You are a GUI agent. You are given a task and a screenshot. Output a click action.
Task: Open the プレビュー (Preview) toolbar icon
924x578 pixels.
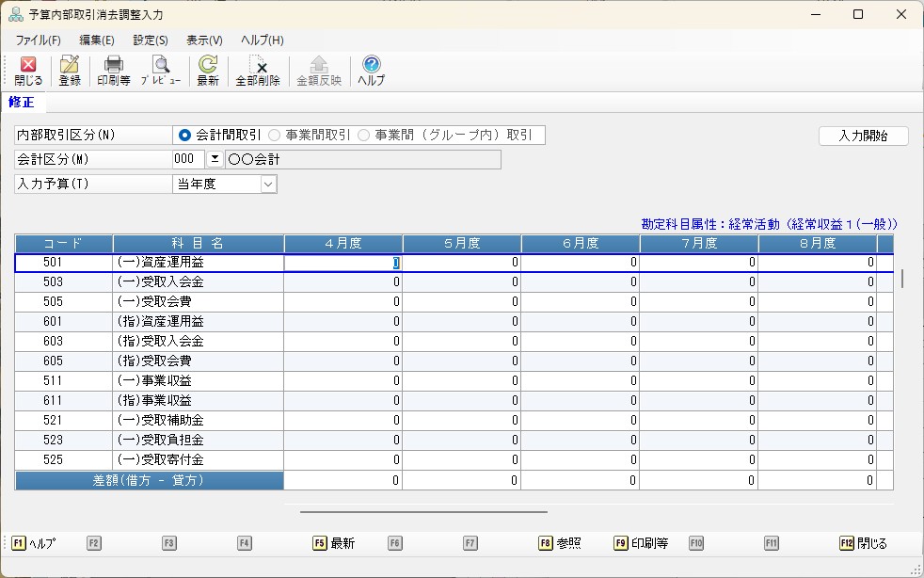(x=161, y=71)
